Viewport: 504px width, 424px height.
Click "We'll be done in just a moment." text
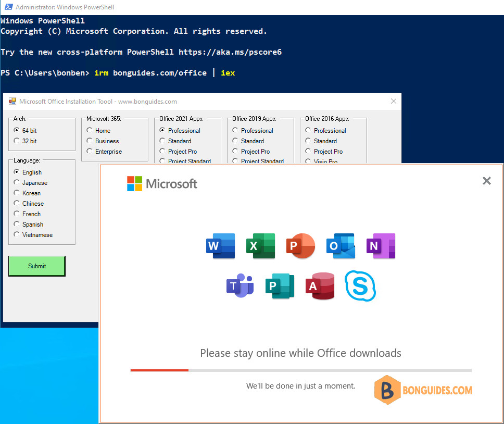(300, 386)
